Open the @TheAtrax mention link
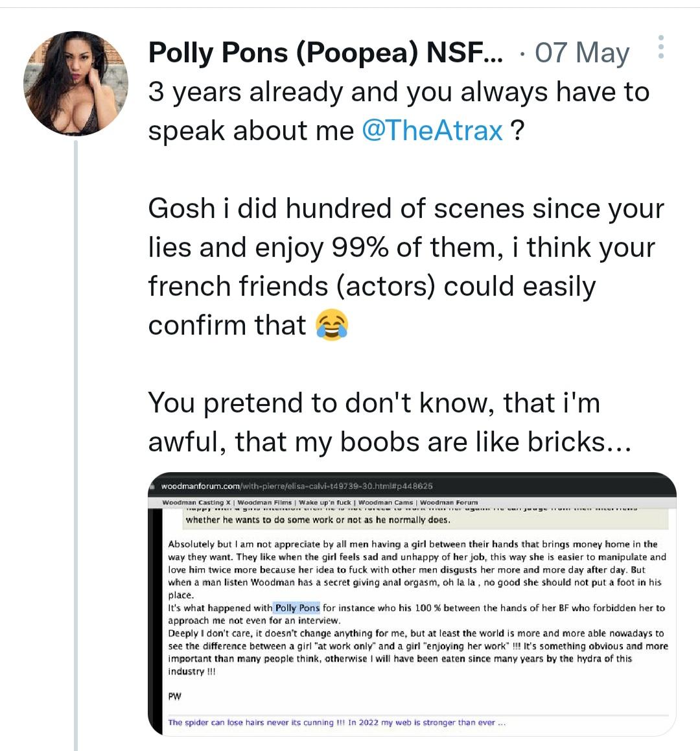The width and height of the screenshot is (700, 751). pos(432,130)
